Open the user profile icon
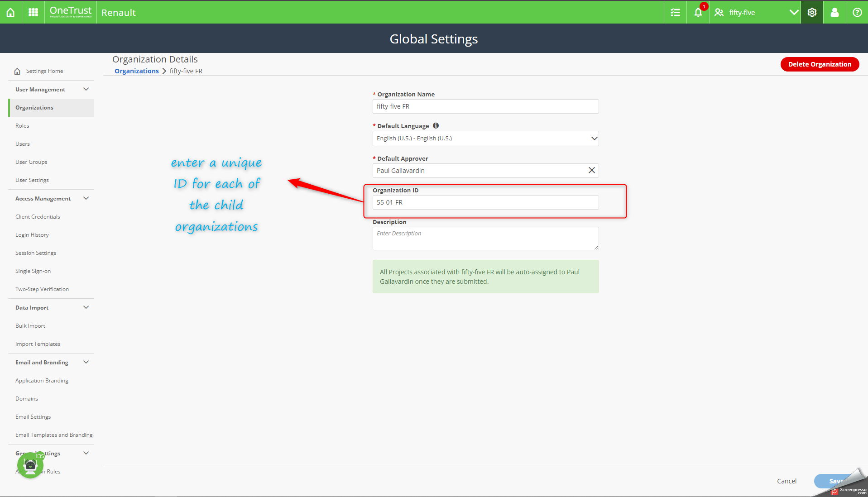 (x=834, y=12)
